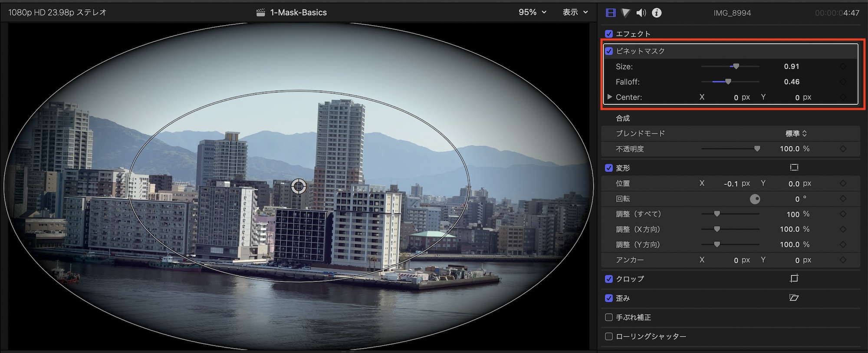Image resolution: width=868 pixels, height=353 pixels.
Task: Click the 不透明度 value 100.0 %
Action: (x=795, y=149)
